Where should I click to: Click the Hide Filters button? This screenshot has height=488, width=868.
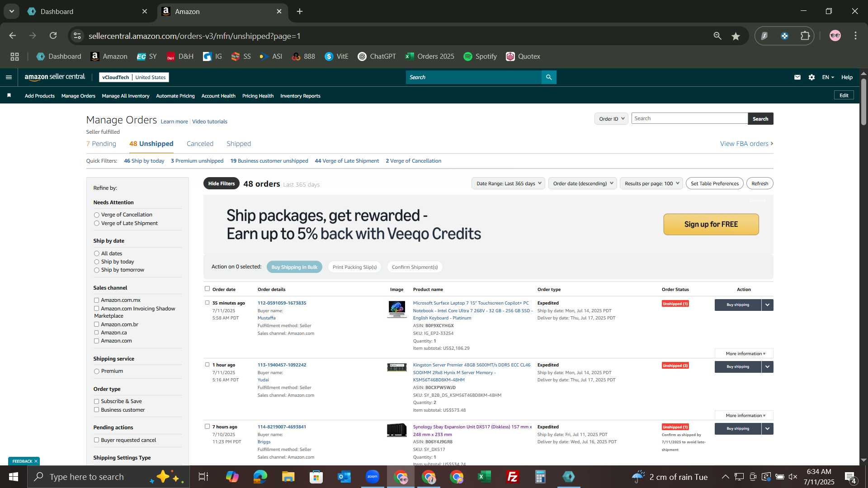click(x=222, y=183)
